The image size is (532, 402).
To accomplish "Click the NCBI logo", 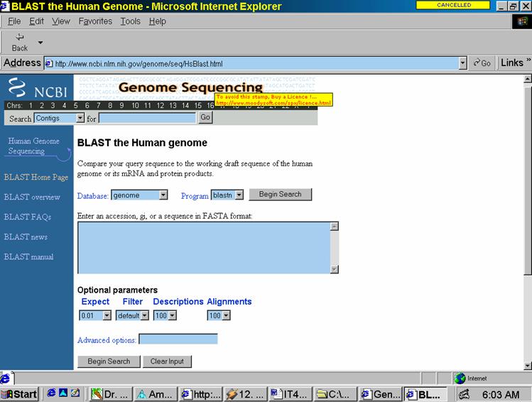I will pyautogui.click(x=38, y=87).
